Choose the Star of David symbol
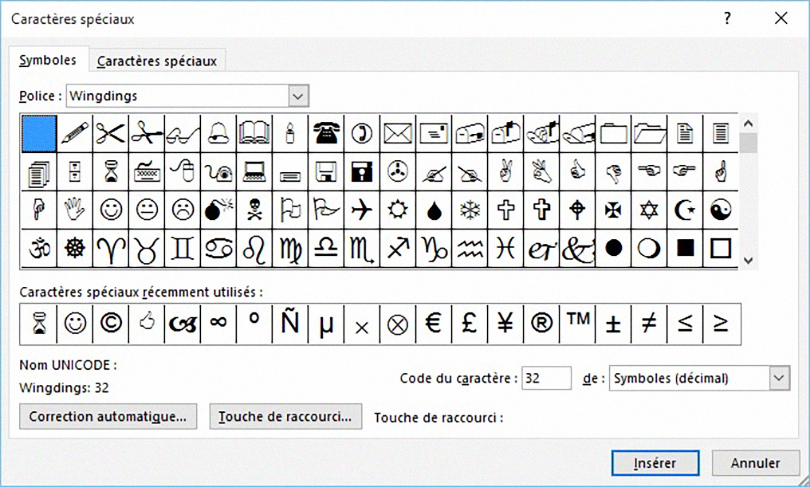Viewport: 810px width, 487px height. click(x=648, y=211)
